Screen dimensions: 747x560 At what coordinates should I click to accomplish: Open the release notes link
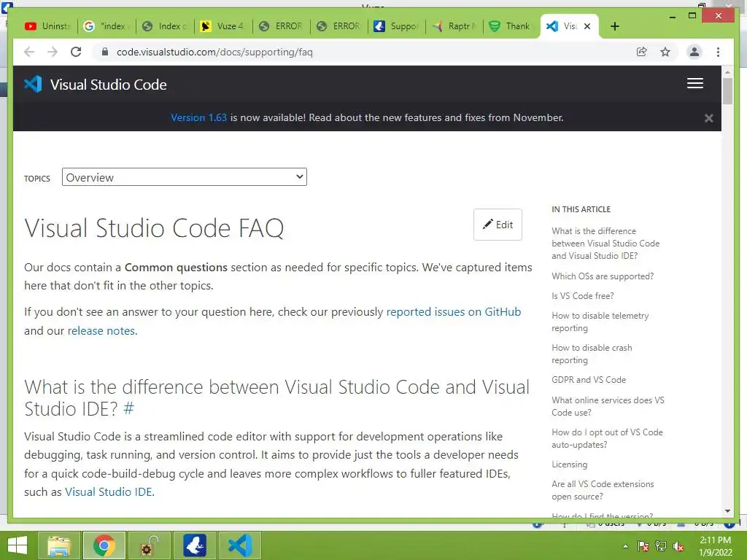point(101,331)
